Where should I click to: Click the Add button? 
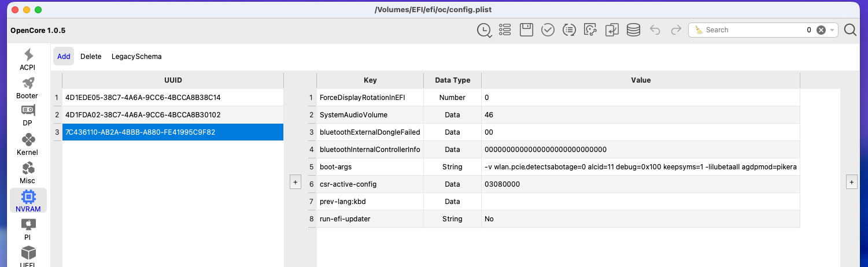[x=64, y=57]
